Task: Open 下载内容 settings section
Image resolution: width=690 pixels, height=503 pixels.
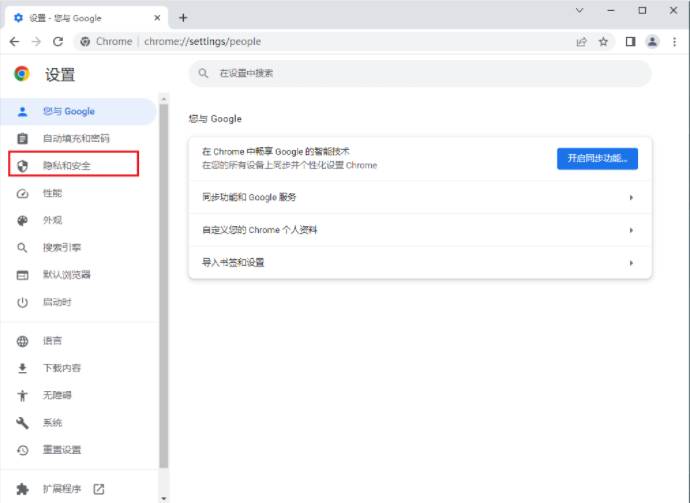Action: click(78, 368)
